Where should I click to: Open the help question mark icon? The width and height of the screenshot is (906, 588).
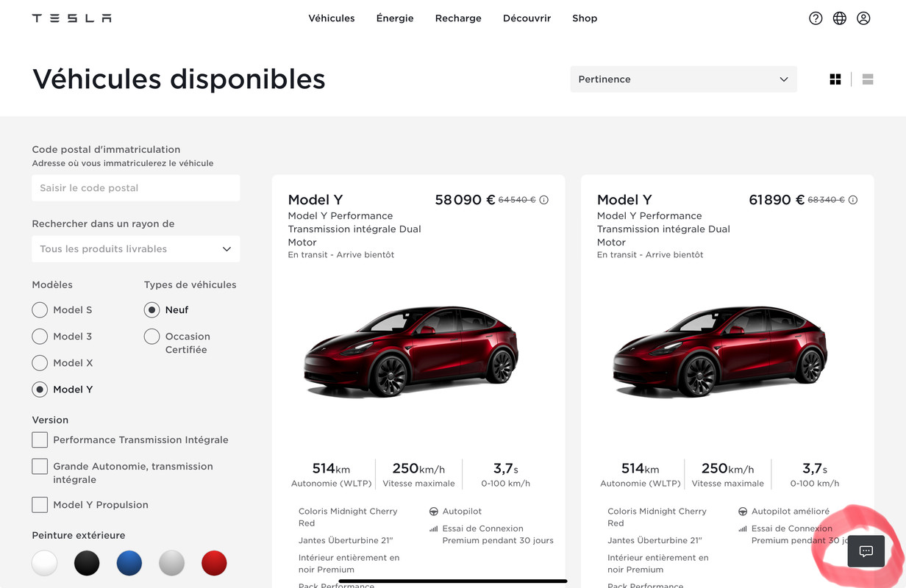pos(816,18)
